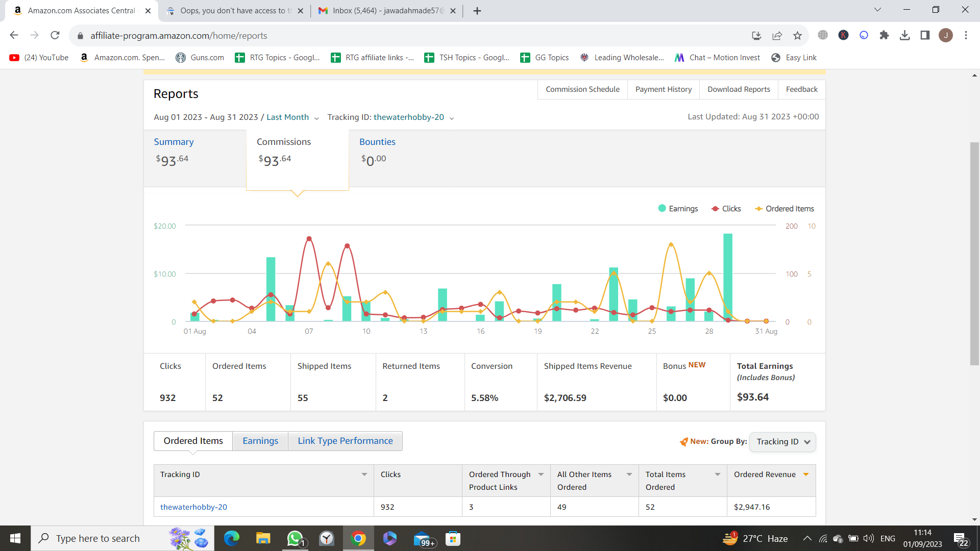Click the Windows taskbar search box

tap(122, 538)
